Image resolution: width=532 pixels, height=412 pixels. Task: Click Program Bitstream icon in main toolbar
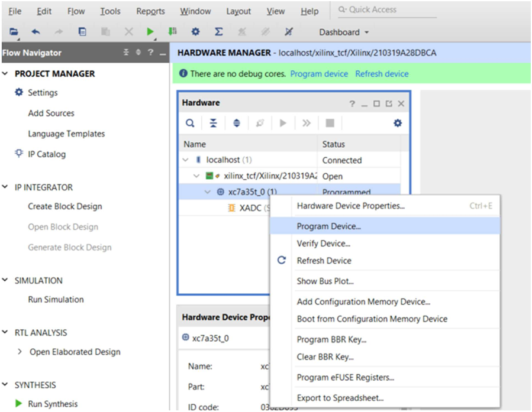tap(173, 32)
